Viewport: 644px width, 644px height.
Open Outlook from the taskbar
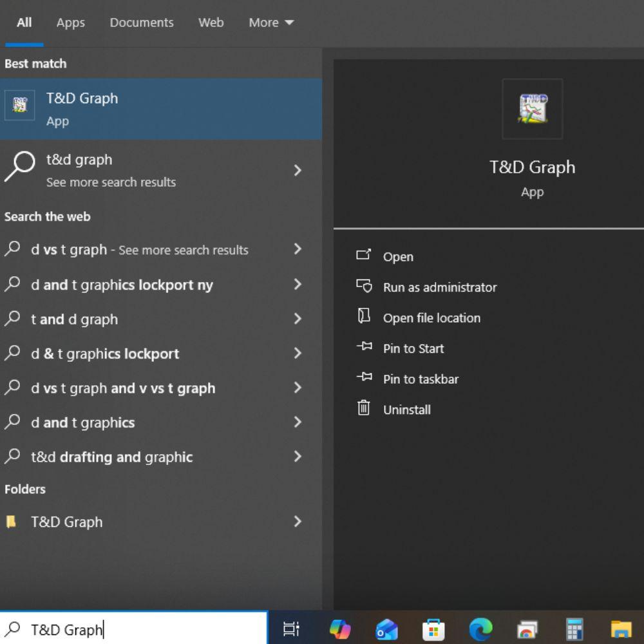pyautogui.click(x=387, y=629)
